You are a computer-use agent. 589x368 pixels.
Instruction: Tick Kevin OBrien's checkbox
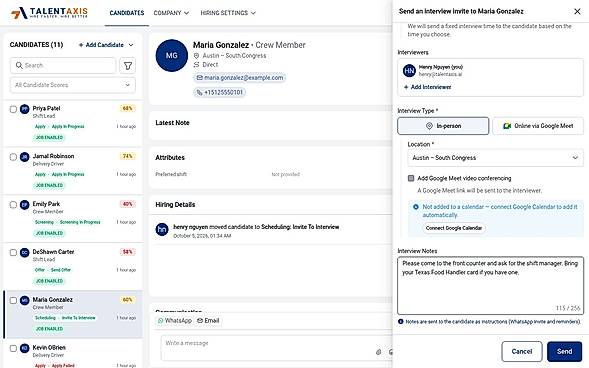(13, 348)
